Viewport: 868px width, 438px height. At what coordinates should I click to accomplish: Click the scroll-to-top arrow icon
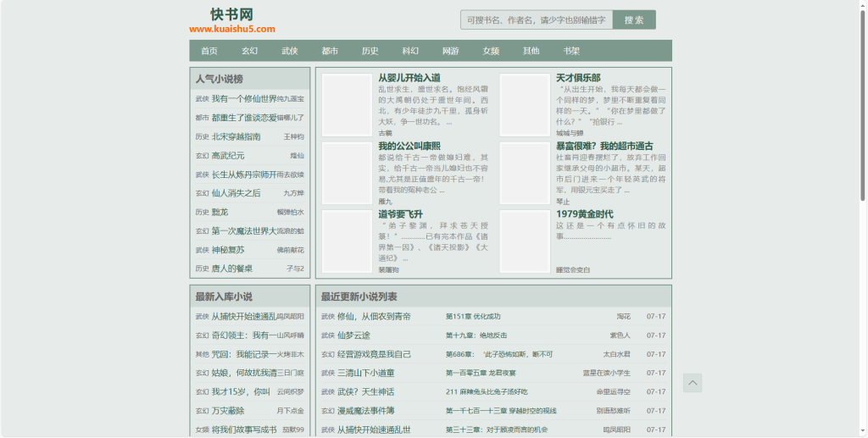[693, 383]
